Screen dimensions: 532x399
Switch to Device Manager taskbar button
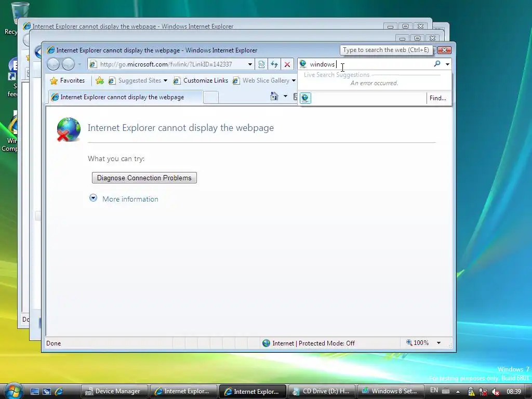(x=115, y=392)
